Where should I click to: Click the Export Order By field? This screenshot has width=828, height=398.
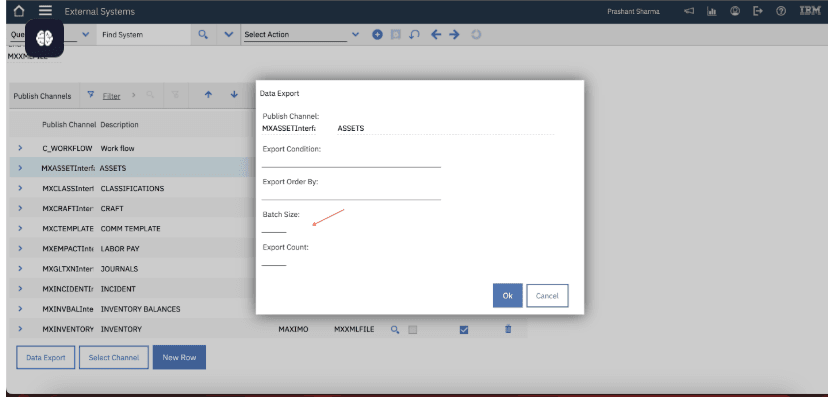(x=351, y=193)
